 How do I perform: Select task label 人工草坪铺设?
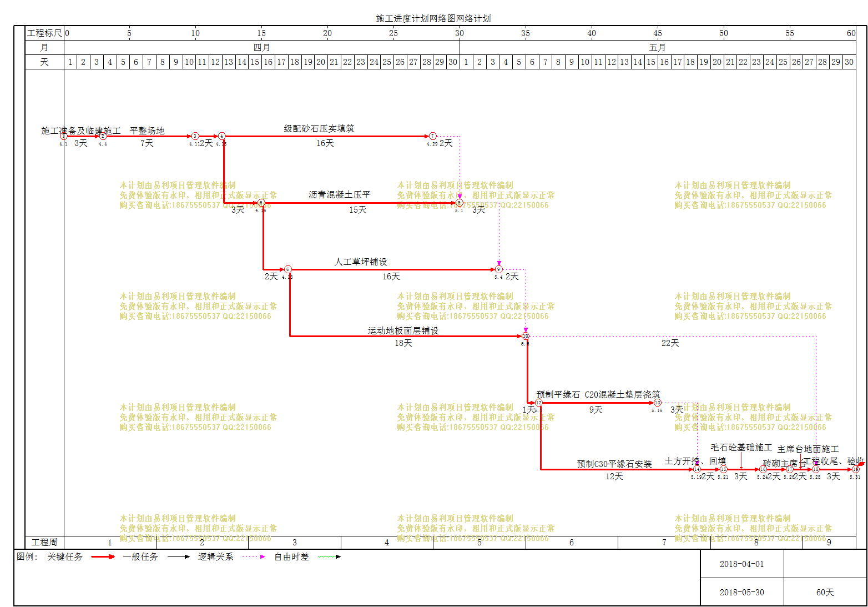click(x=361, y=262)
